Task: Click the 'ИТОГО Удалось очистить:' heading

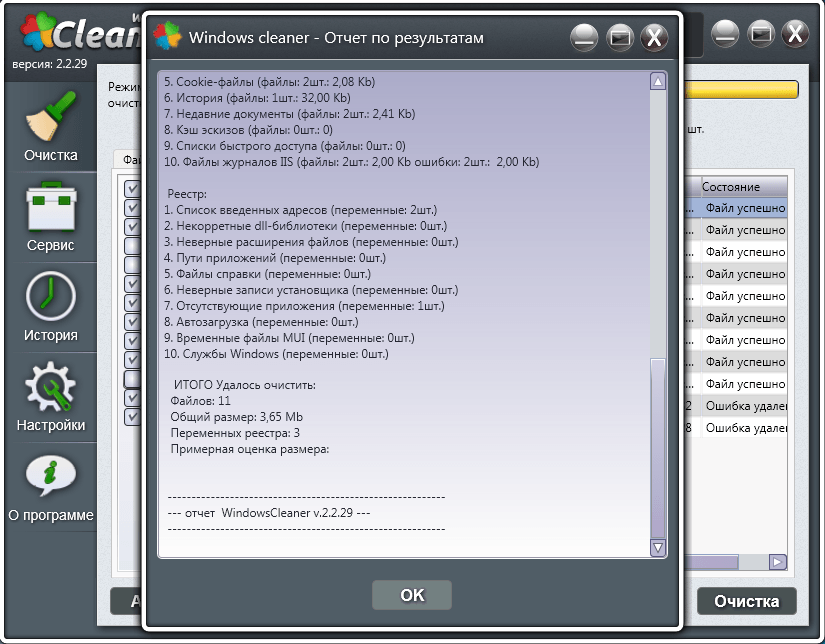Action: 245,385
